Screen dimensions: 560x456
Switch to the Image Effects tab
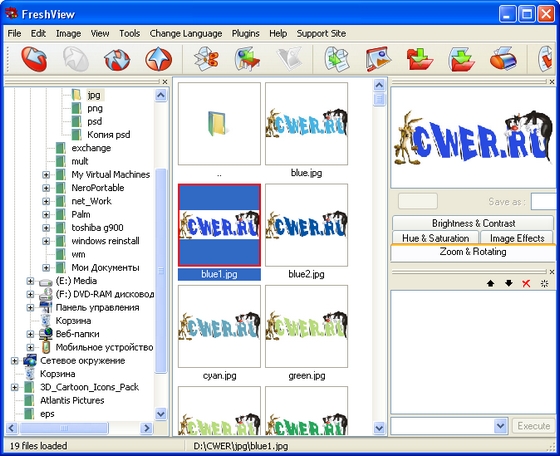click(517, 238)
